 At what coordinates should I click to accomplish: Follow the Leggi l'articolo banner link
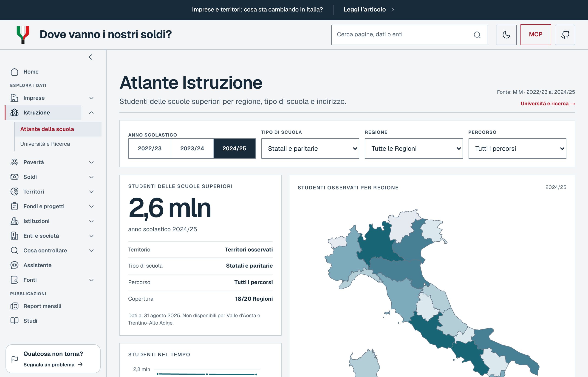coord(369,10)
